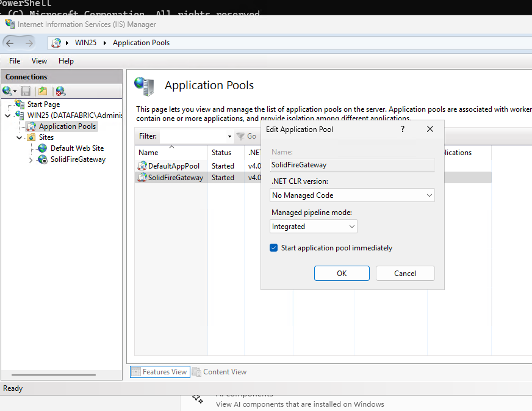Collapse the WIN25 server tree node
The image size is (532, 411).
pos(7,115)
